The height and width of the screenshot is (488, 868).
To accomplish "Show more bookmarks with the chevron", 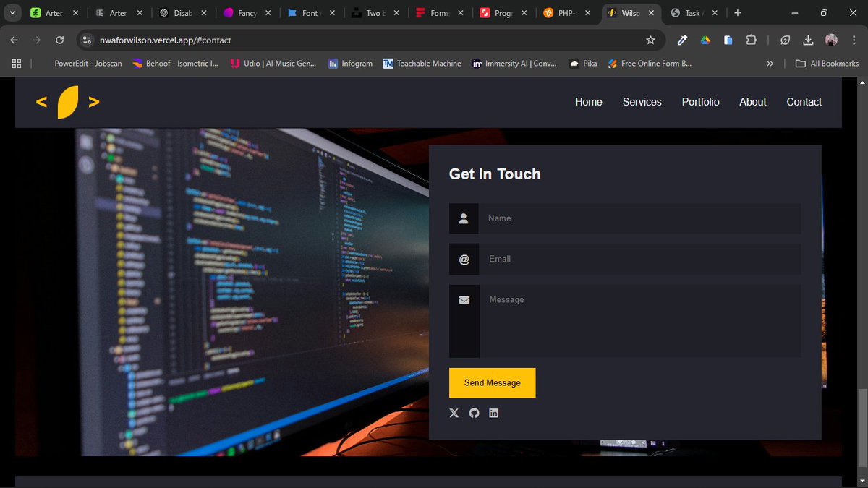I will pyautogui.click(x=770, y=64).
